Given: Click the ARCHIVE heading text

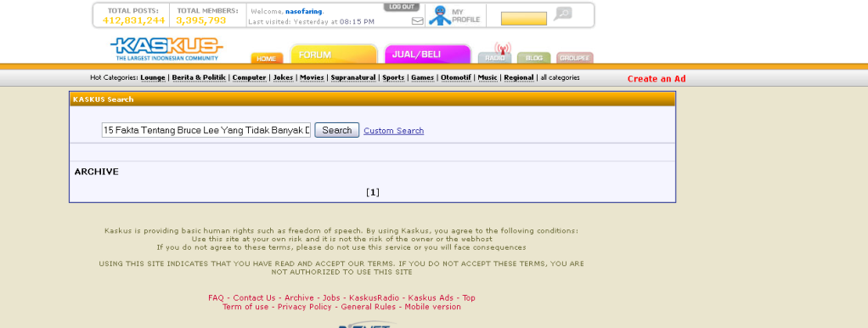Looking at the screenshot, I should (x=96, y=172).
